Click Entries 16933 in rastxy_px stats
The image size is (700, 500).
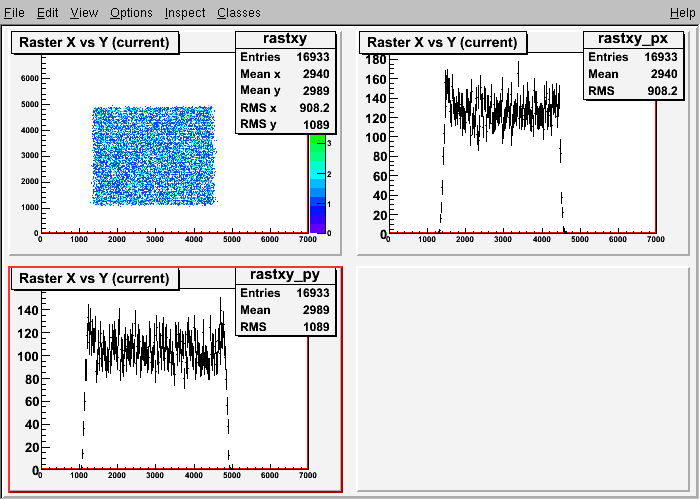pos(633,57)
